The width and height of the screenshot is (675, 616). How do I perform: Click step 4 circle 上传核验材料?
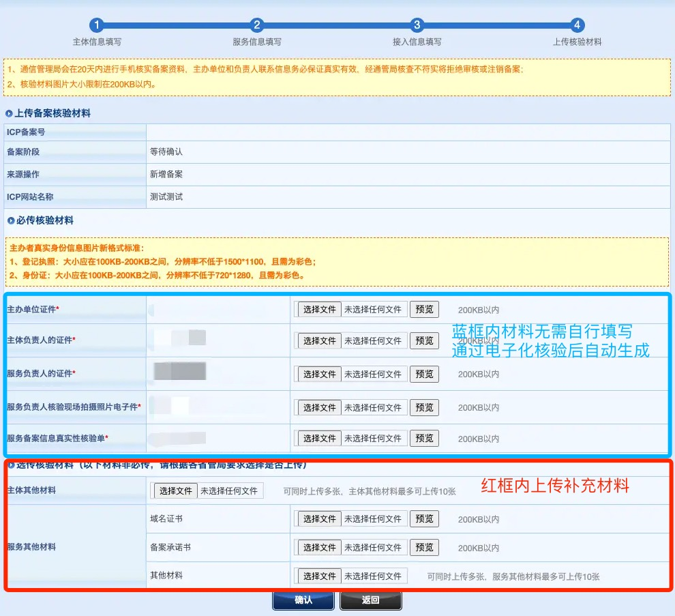point(577,25)
